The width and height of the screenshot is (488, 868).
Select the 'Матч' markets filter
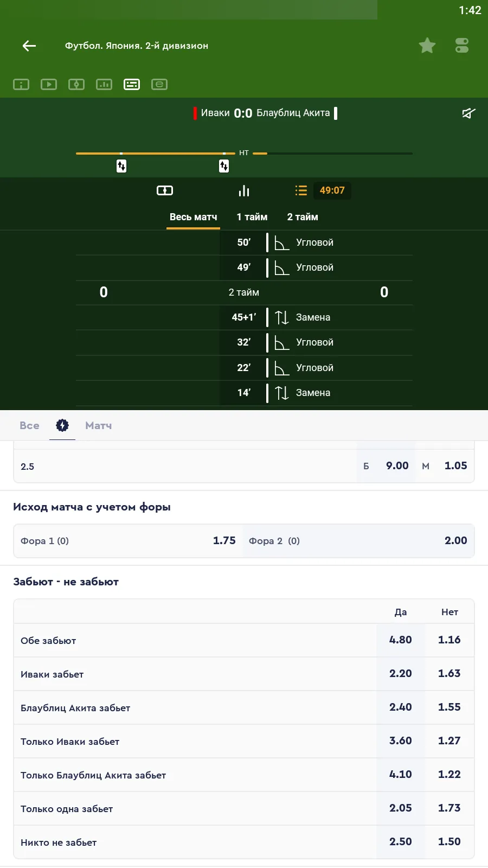pyautogui.click(x=99, y=426)
